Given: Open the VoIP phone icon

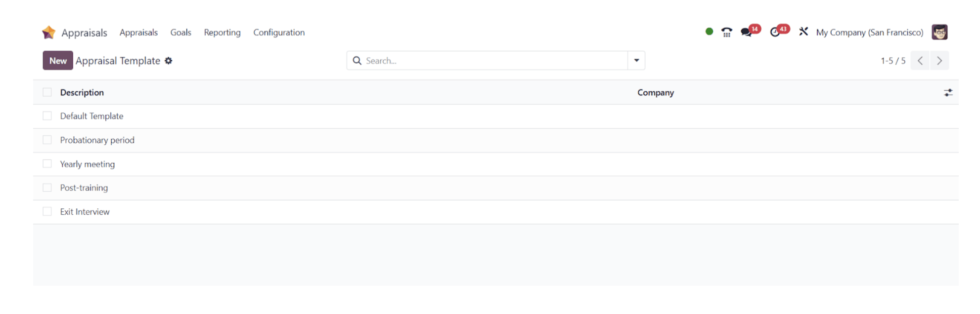Looking at the screenshot, I should [x=726, y=33].
